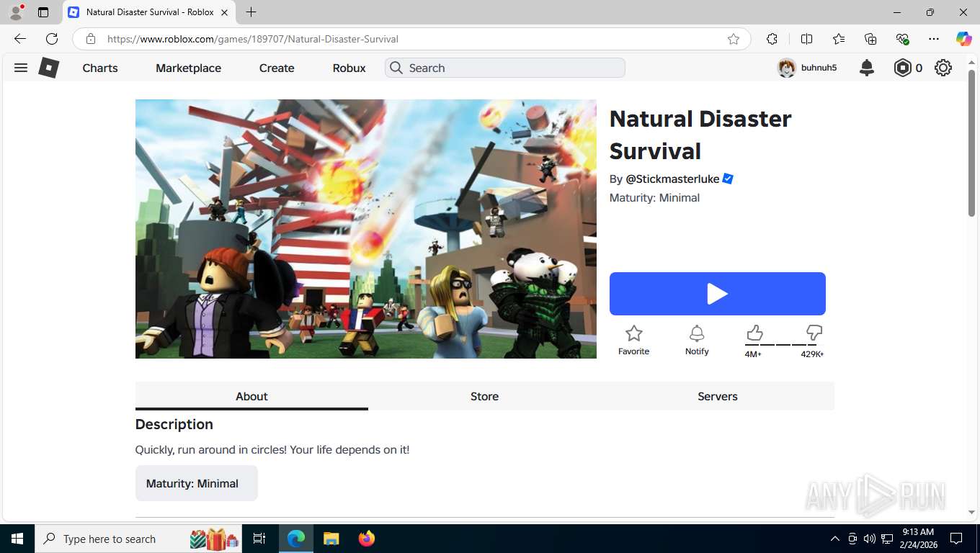This screenshot has width=980, height=553.
Task: Open the tab actions menu icon
Action: pos(43,12)
